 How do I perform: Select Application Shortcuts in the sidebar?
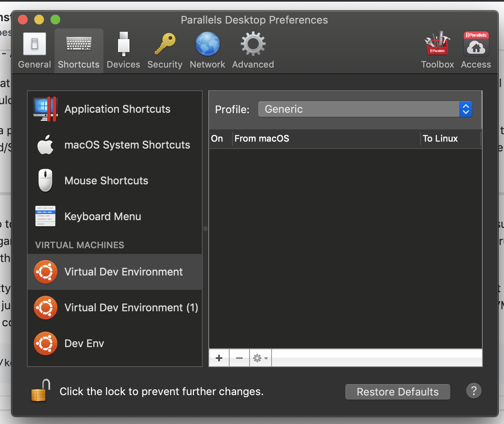coord(115,109)
